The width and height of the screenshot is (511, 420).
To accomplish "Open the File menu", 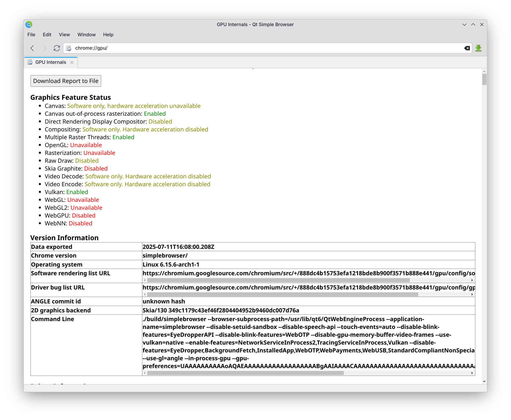I will pos(31,35).
